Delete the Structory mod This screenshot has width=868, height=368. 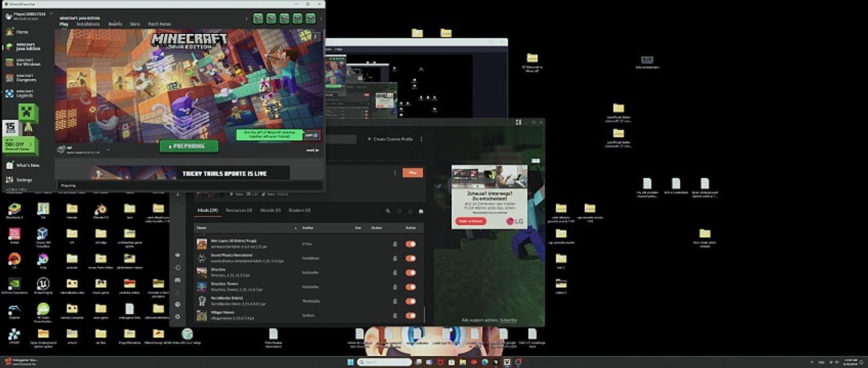pyautogui.click(x=395, y=273)
